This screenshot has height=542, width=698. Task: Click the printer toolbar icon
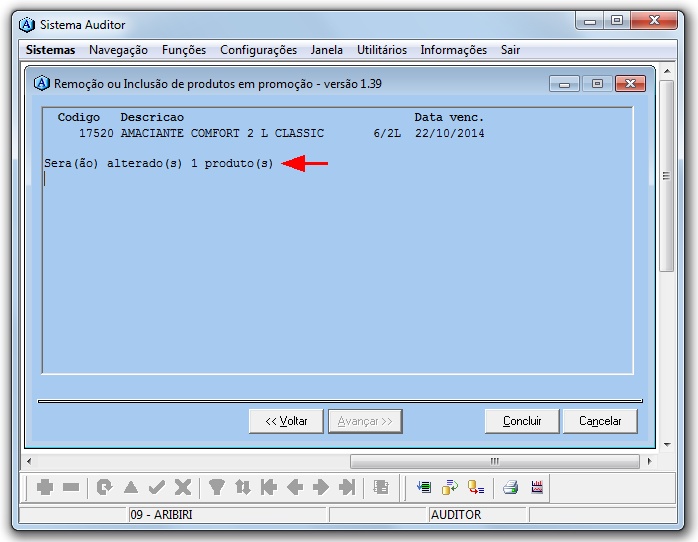tap(511, 487)
